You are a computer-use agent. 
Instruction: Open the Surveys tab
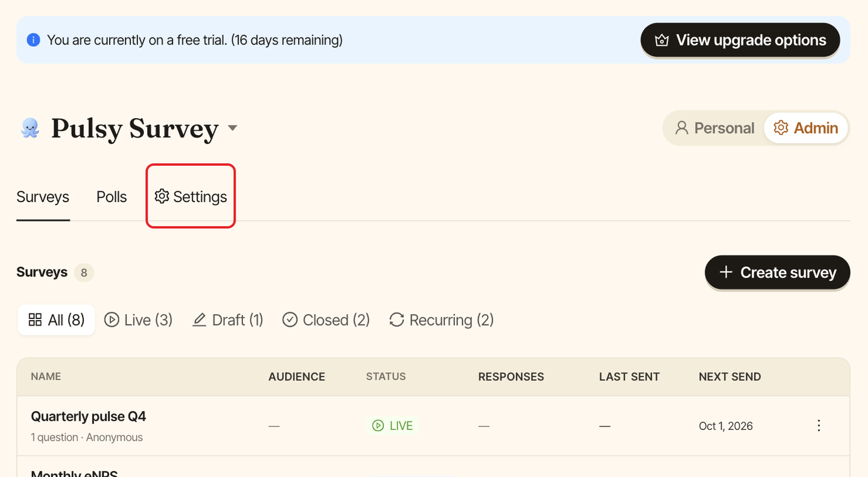coord(43,197)
